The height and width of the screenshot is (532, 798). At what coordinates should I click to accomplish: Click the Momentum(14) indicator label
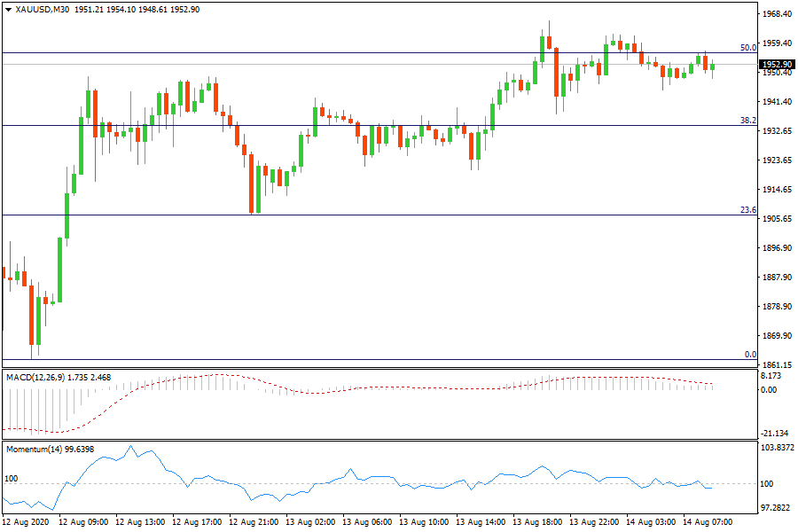[34, 450]
